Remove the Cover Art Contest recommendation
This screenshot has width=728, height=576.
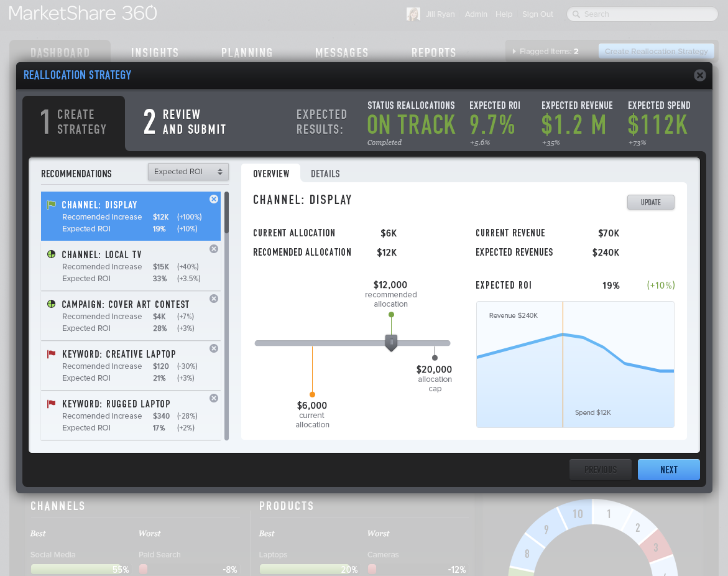point(214,298)
